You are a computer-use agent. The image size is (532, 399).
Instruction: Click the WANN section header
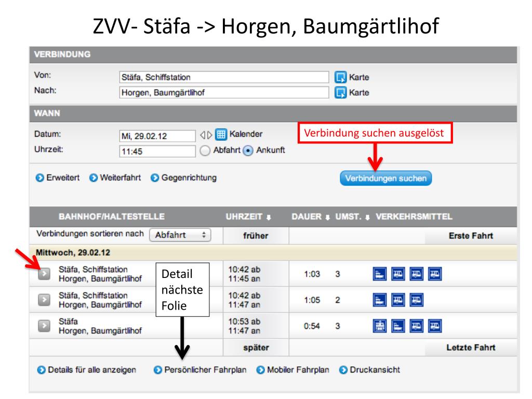tap(273, 113)
